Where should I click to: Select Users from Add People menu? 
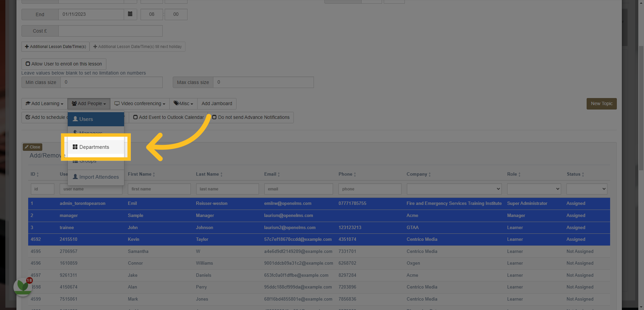pos(96,119)
